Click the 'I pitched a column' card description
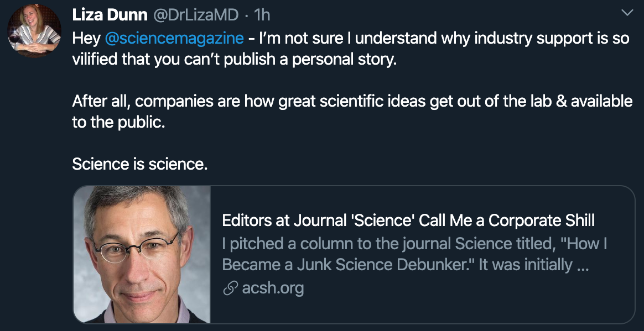 [414, 244]
